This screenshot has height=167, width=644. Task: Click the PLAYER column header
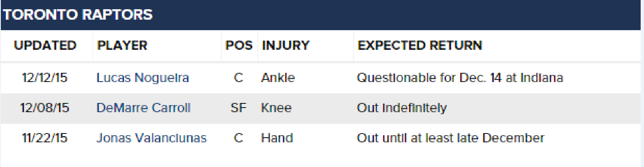122,45
